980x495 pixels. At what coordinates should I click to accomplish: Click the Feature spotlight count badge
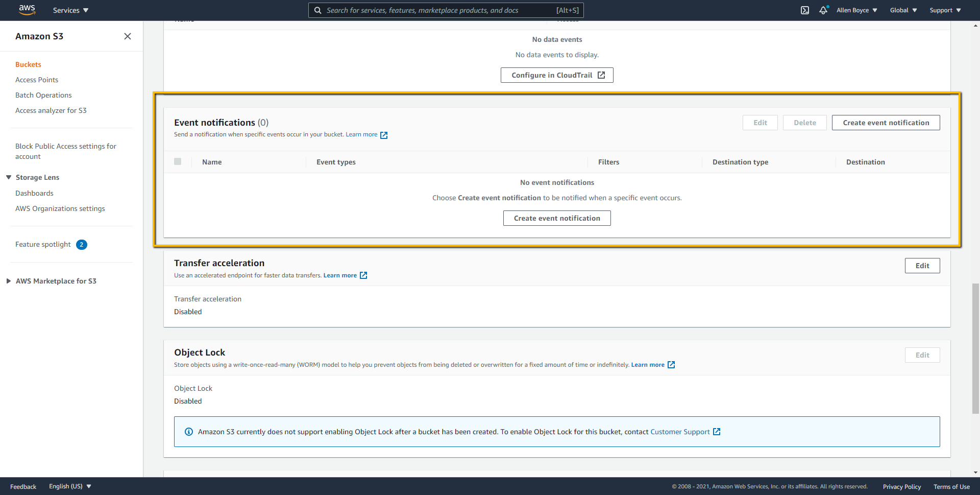(82, 245)
